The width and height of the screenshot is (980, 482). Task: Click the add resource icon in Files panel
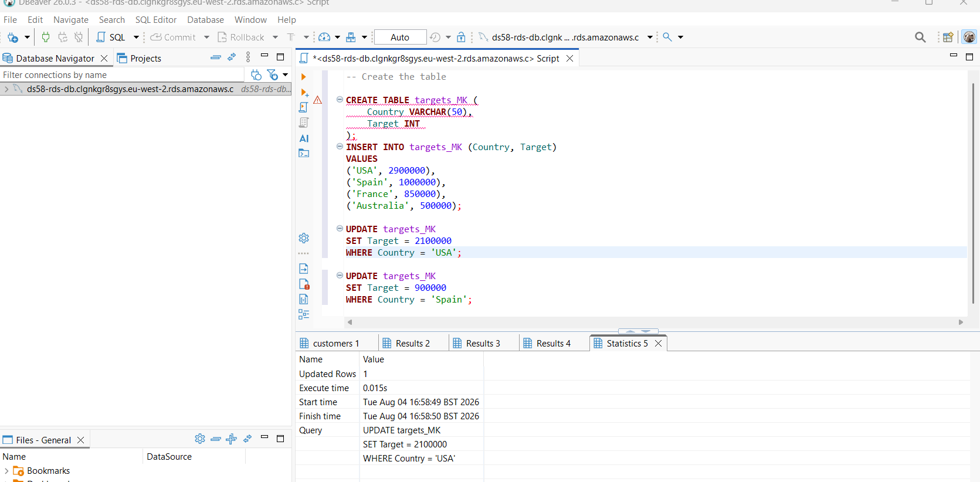(232, 439)
